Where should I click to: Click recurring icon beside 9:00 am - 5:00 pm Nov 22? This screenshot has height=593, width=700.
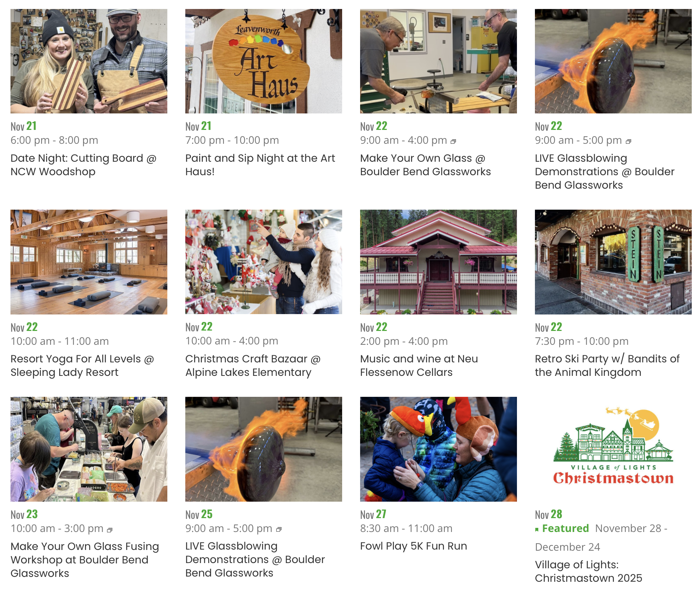pos(629,142)
